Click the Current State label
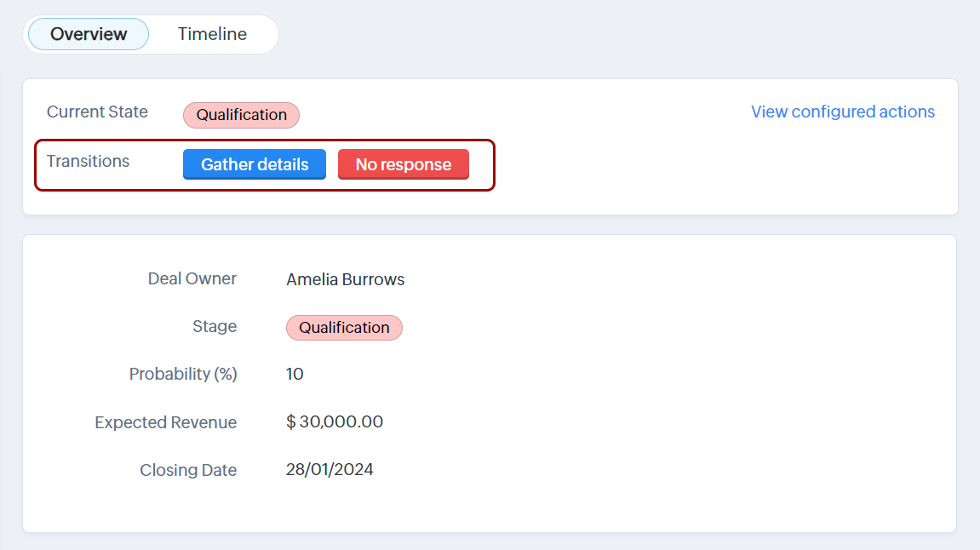980x550 pixels. click(x=97, y=112)
